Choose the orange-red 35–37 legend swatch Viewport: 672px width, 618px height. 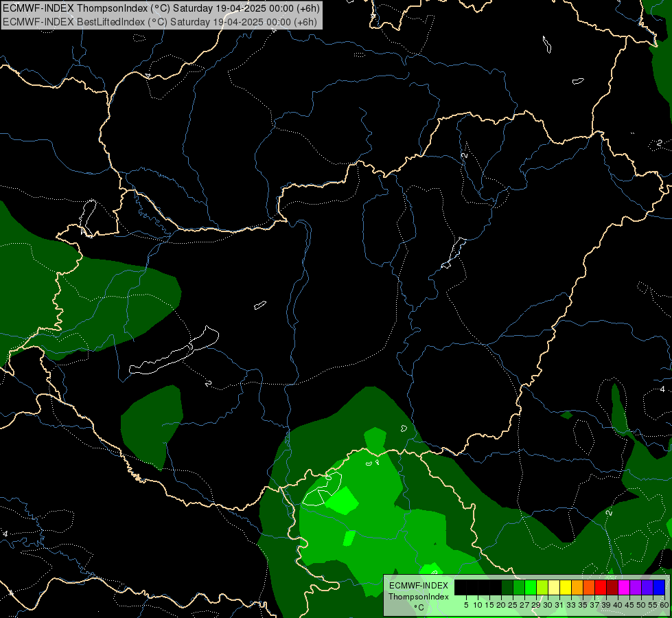coord(589,588)
